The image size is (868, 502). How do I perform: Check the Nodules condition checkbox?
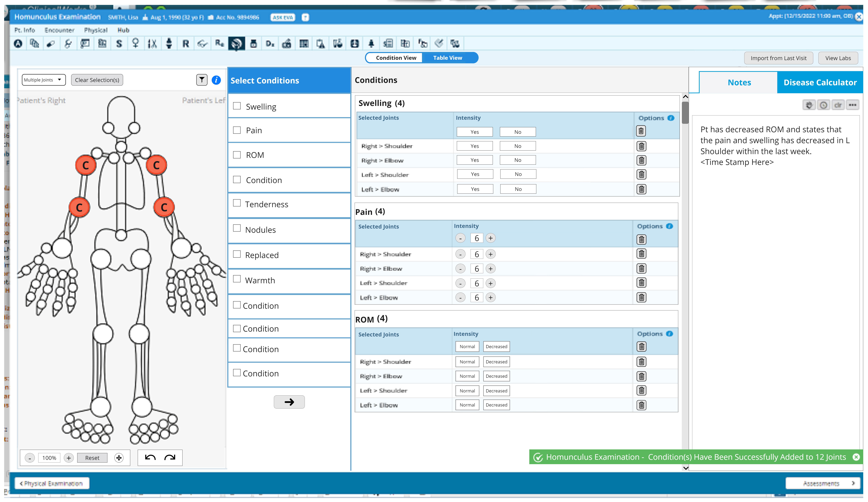coord(237,228)
